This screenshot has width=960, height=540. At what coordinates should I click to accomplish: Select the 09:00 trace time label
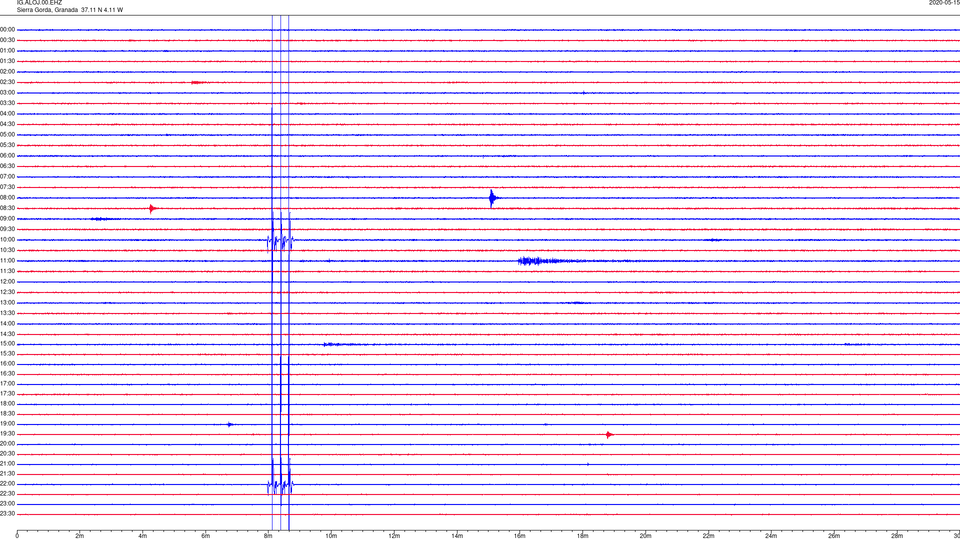7,219
